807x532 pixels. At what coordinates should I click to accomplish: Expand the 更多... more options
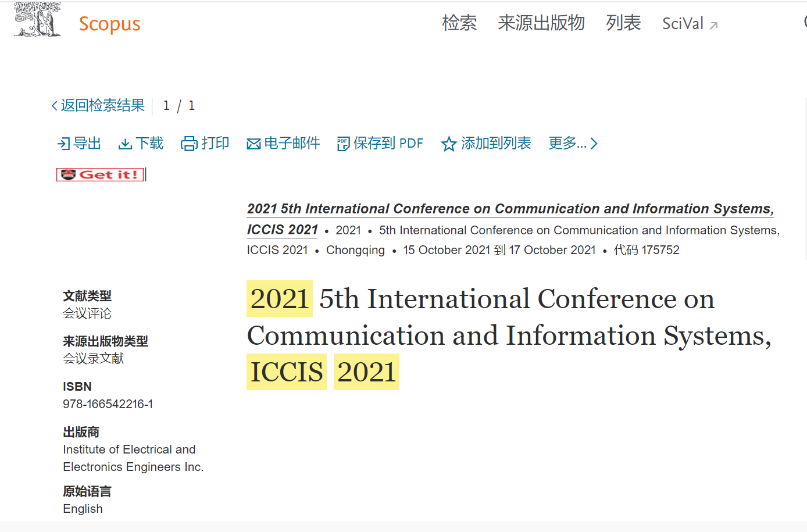coord(573,143)
